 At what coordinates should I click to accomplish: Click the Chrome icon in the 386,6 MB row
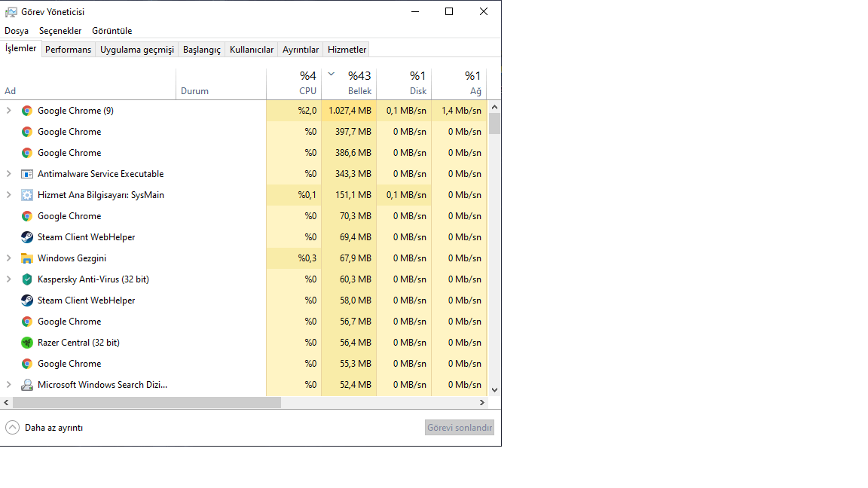pos(26,153)
